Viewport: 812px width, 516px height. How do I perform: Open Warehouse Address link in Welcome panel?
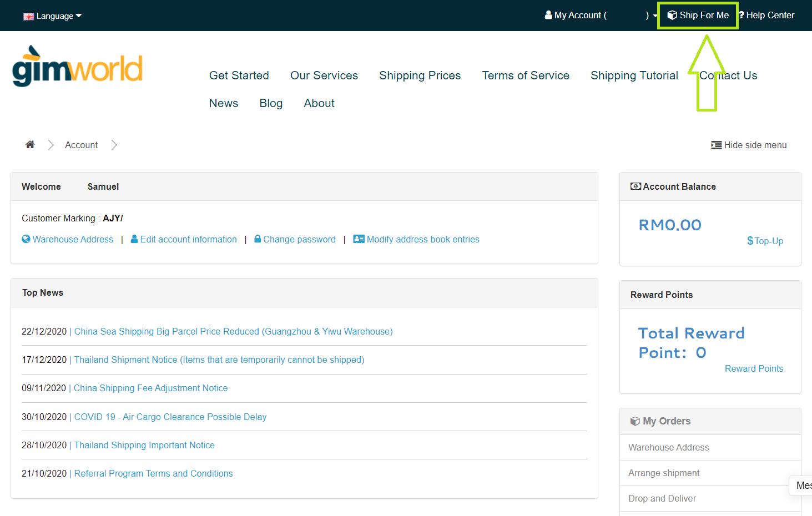point(73,239)
